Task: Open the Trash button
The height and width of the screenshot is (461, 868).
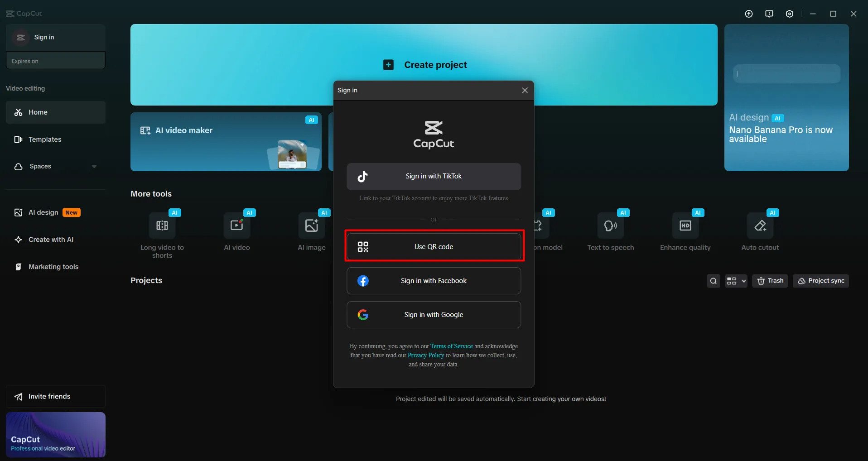Action: (x=770, y=281)
